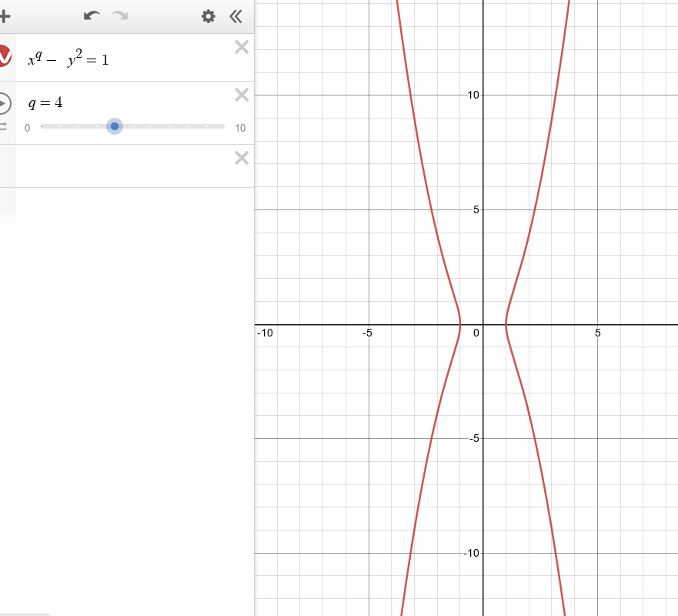
Task: Click the x-axis label -10
Action: click(265, 333)
